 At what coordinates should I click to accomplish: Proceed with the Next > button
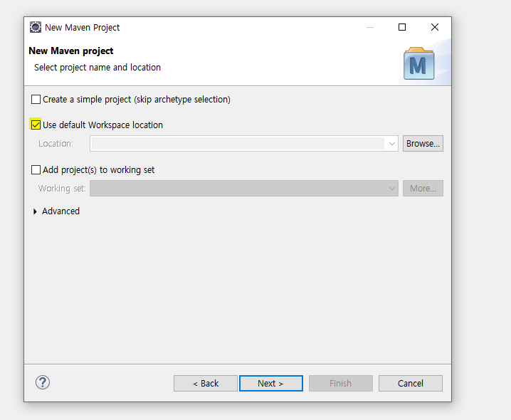pyautogui.click(x=271, y=383)
